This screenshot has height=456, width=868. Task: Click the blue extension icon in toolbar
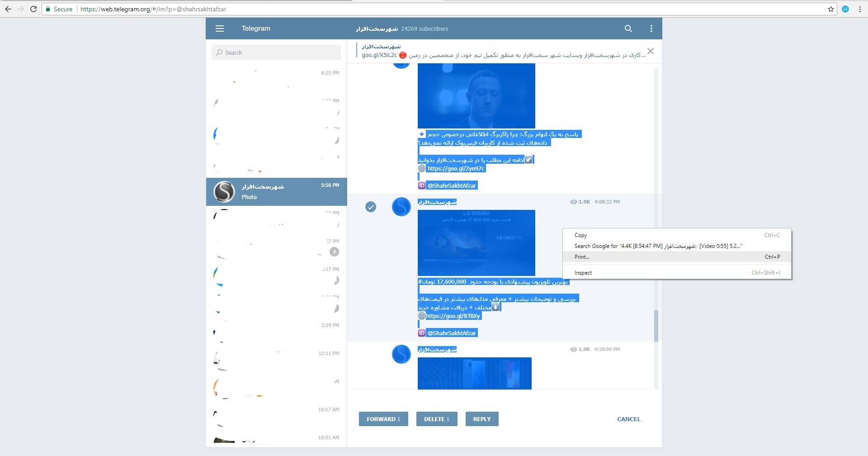coord(845,9)
